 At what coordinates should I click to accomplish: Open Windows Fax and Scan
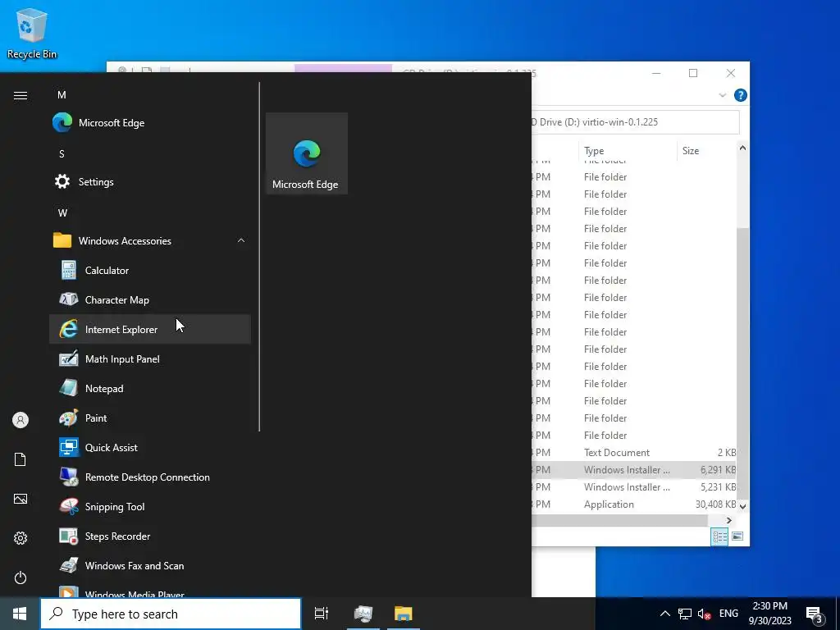pyautogui.click(x=150, y=564)
